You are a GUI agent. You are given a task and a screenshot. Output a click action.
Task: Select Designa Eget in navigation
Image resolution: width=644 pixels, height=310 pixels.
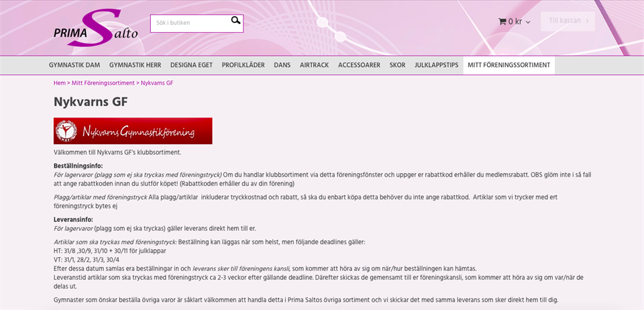click(x=191, y=65)
